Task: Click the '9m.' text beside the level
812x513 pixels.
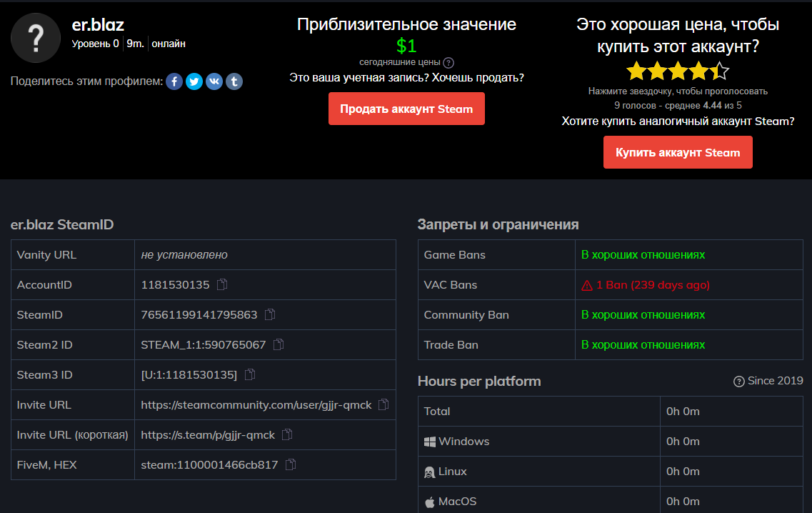Action: click(x=135, y=44)
